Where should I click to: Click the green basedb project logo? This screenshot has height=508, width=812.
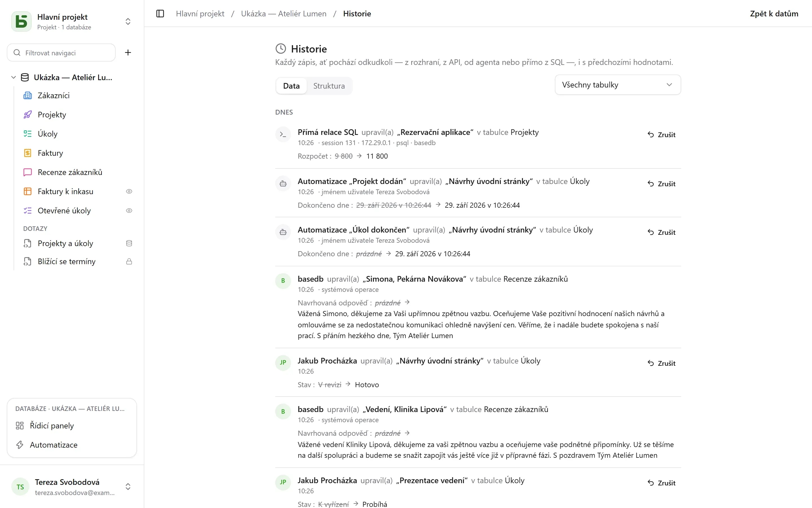[21, 21]
